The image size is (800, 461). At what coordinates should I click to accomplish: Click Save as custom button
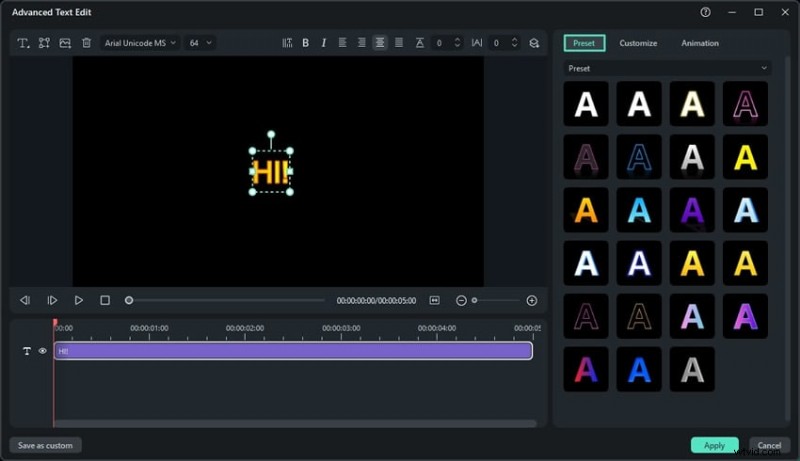pyautogui.click(x=46, y=445)
